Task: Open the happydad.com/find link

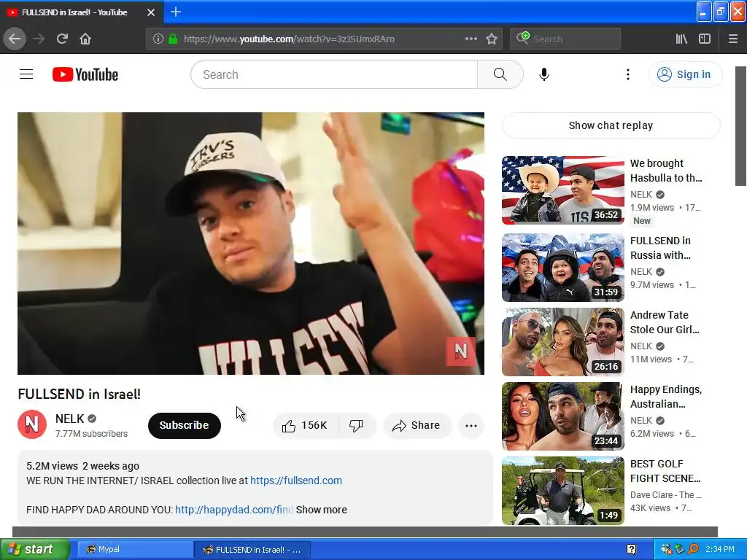Action: (x=233, y=510)
